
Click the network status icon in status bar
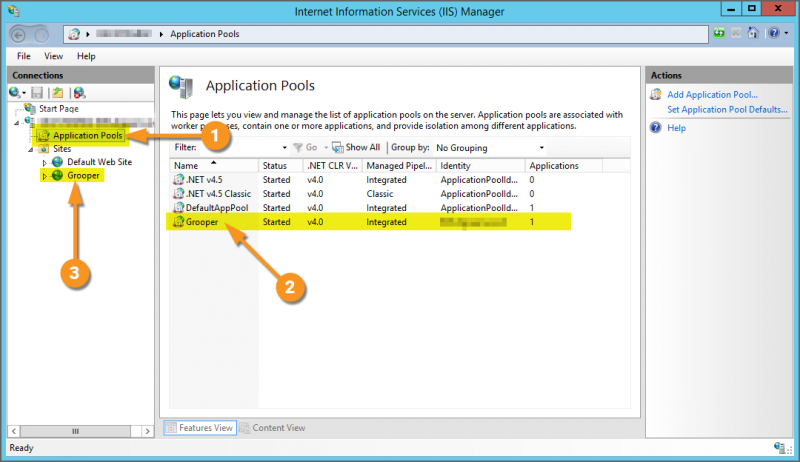point(780,448)
